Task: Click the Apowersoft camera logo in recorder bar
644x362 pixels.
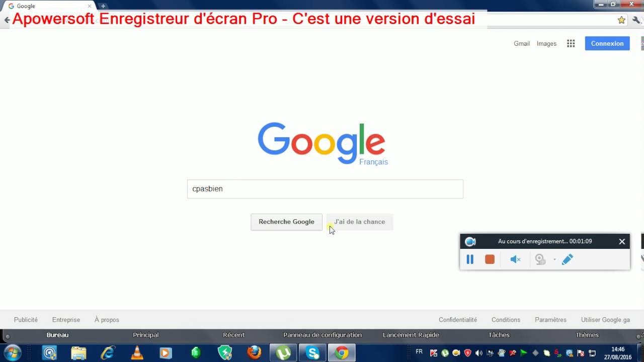Action: [470, 242]
